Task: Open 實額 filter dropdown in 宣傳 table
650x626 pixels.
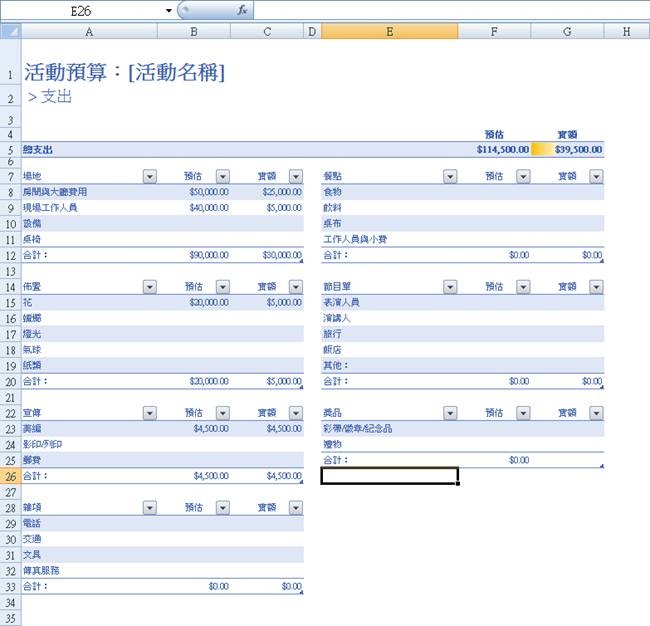Action: pyautogui.click(x=296, y=413)
